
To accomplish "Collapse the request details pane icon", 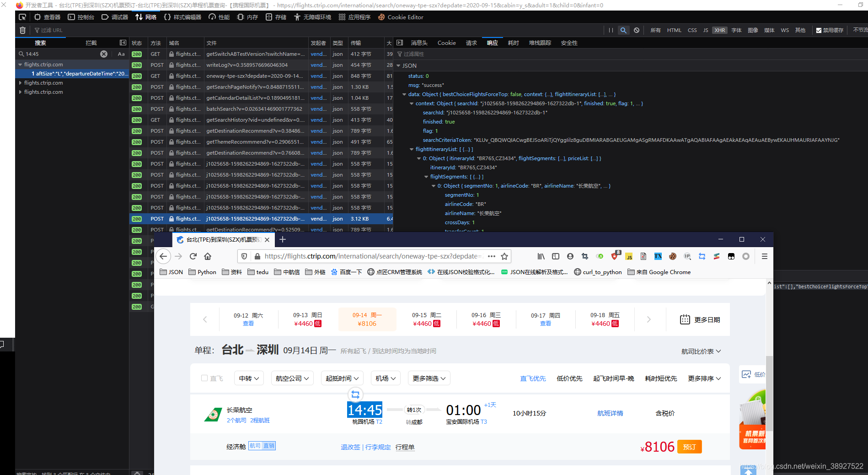I will (x=400, y=43).
